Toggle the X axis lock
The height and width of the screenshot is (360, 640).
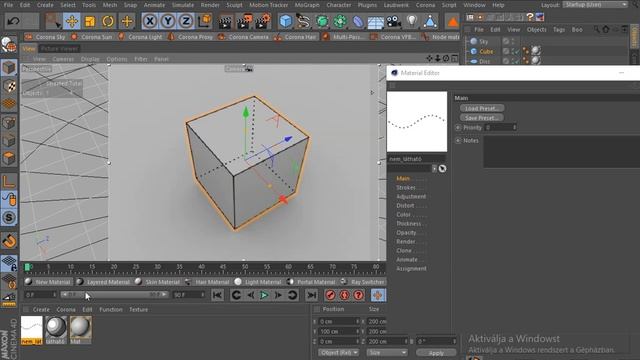[150, 21]
